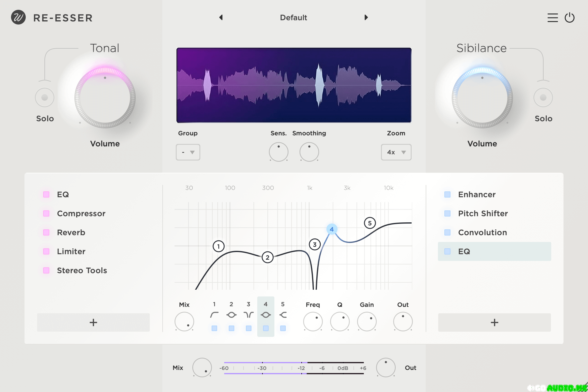Viewport: 588px width, 392px height.
Task: Open the Default preset name menu
Action: [x=293, y=17]
